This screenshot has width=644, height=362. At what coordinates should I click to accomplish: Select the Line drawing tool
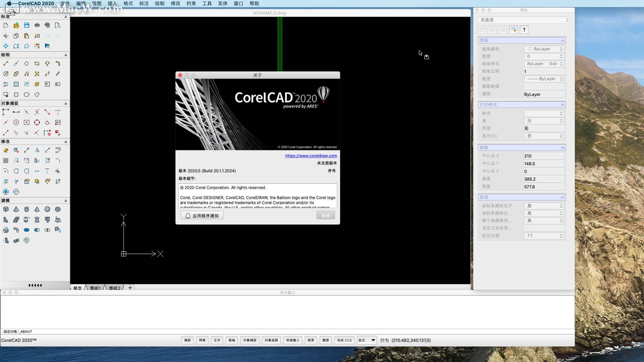[x=6, y=63]
